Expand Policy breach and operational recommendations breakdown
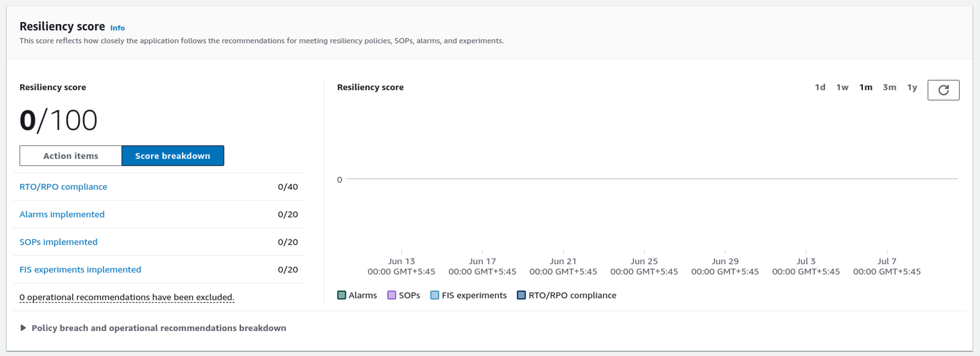980x356 pixels. pos(23,328)
